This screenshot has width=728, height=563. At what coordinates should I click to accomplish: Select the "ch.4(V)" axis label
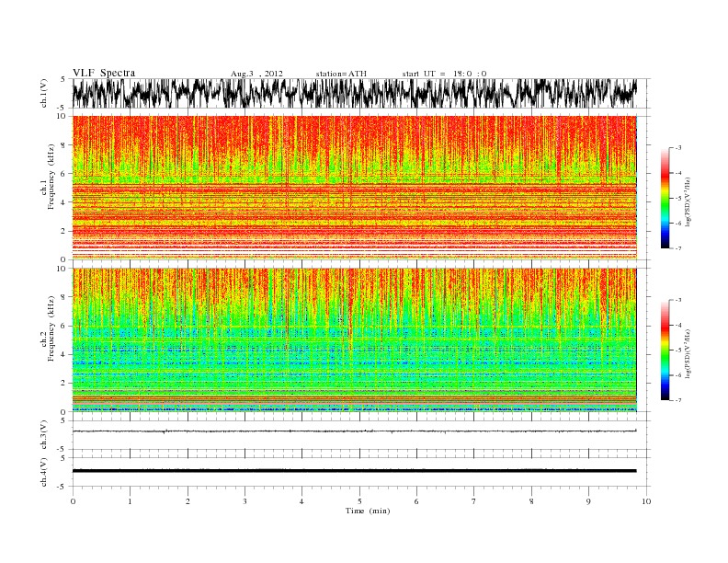point(44,472)
